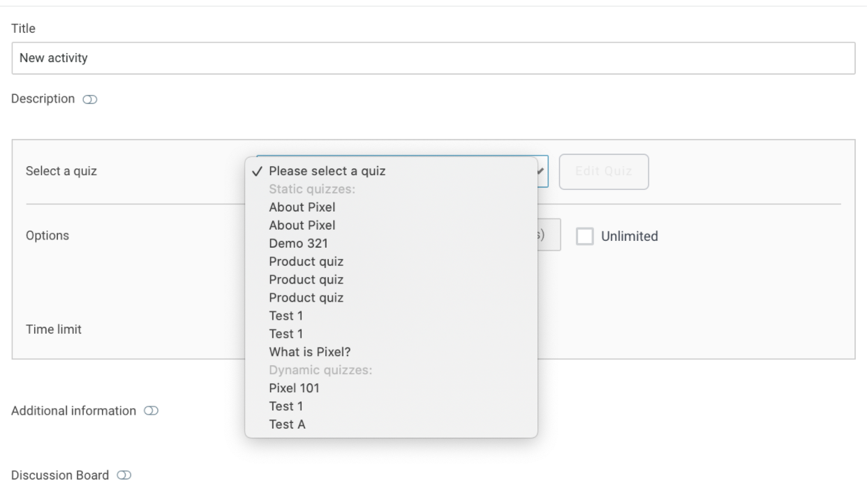This screenshot has height=504, width=867.
Task: Choose the first Product quiz option
Action: [x=306, y=262]
